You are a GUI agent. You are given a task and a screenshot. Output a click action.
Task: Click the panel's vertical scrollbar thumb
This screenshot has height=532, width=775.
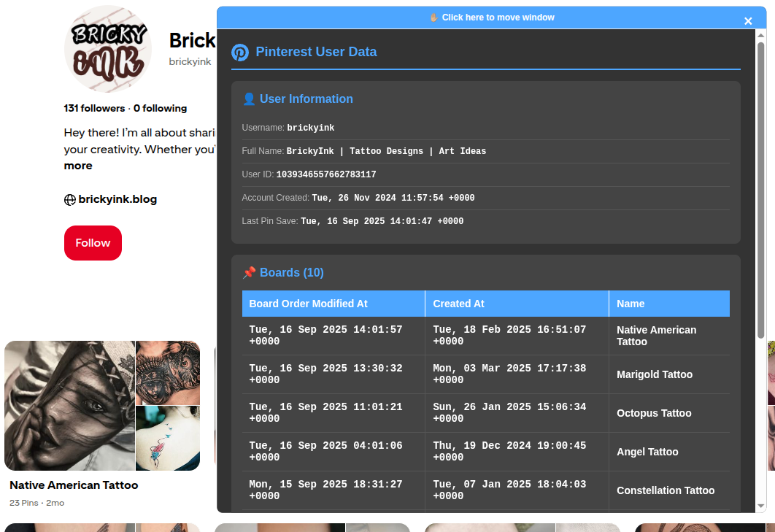coord(761,190)
